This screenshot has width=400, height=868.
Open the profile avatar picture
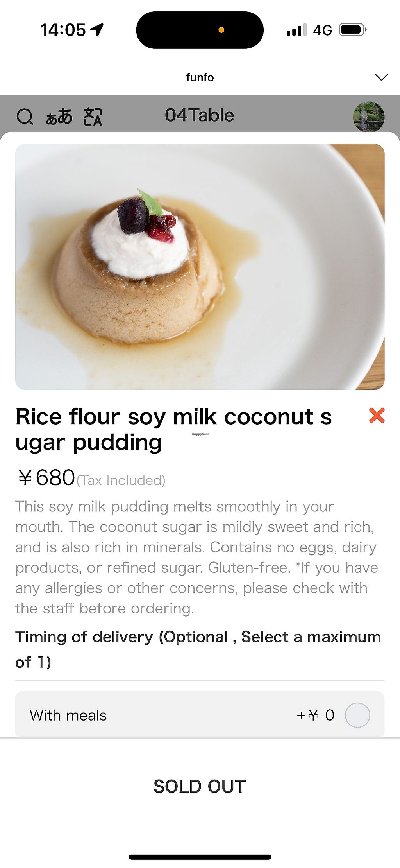pos(368,117)
